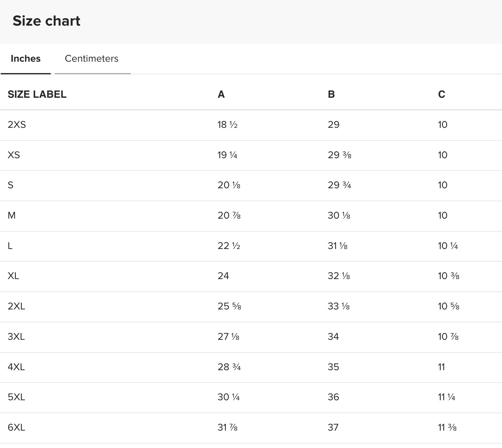
Task: Select the 2XS size row label
Action: coord(17,125)
